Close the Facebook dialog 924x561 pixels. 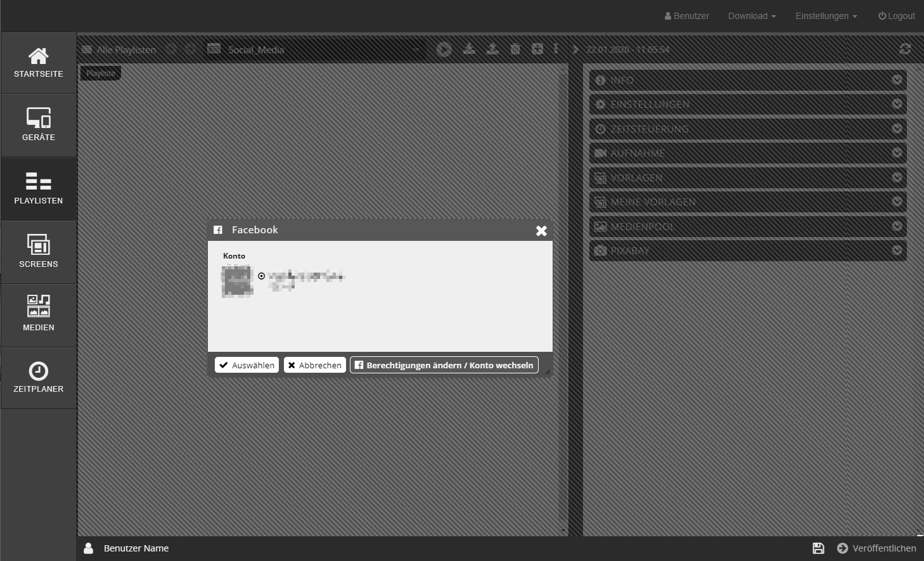coord(541,231)
